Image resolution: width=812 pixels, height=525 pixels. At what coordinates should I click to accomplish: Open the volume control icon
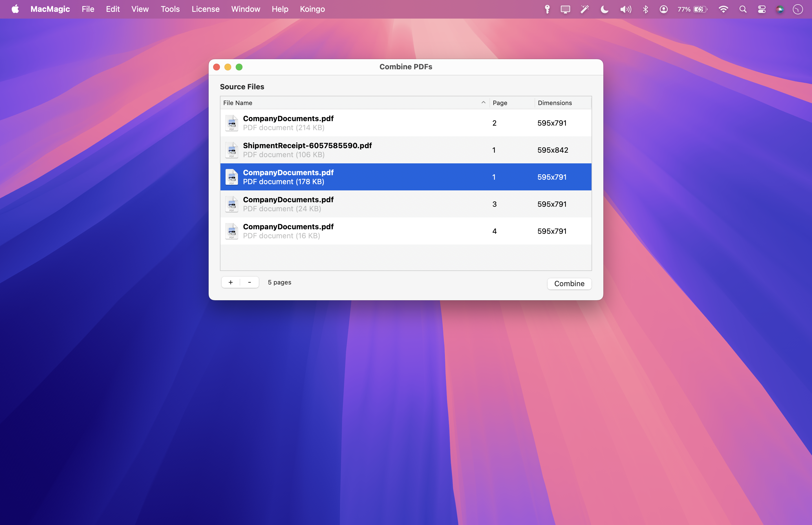click(x=625, y=9)
